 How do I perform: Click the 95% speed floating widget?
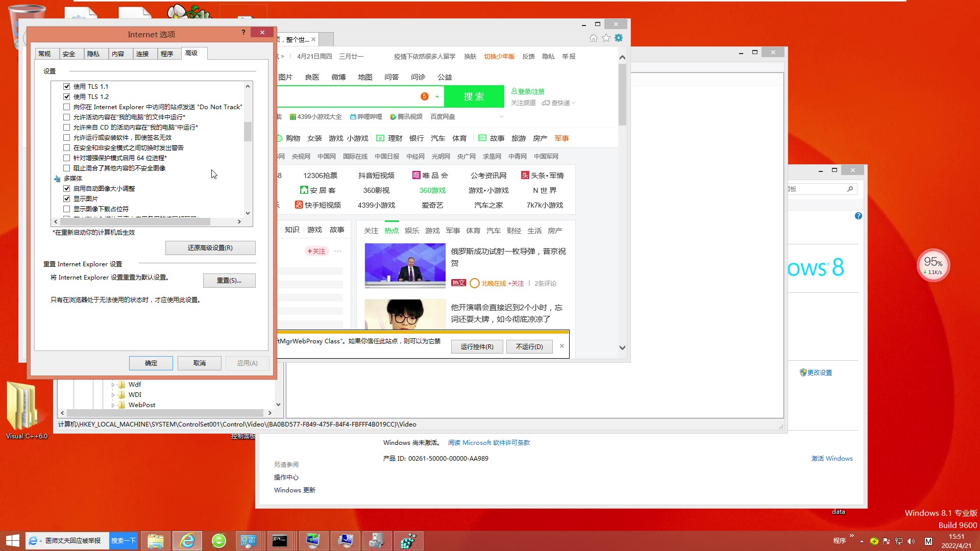click(x=934, y=265)
